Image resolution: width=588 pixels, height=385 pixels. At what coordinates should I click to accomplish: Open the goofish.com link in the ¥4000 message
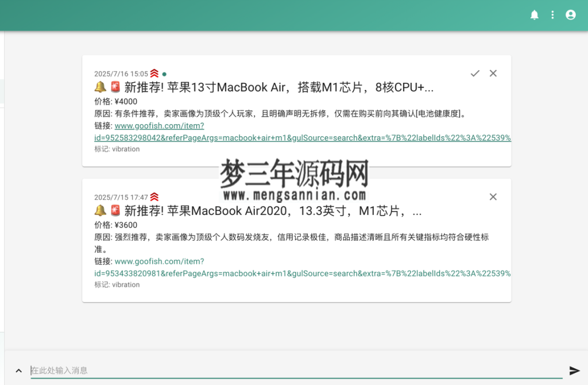click(x=159, y=125)
